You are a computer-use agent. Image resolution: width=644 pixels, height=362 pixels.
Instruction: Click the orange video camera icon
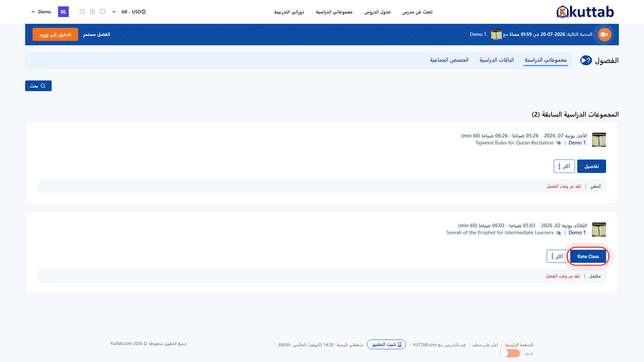pos(604,35)
